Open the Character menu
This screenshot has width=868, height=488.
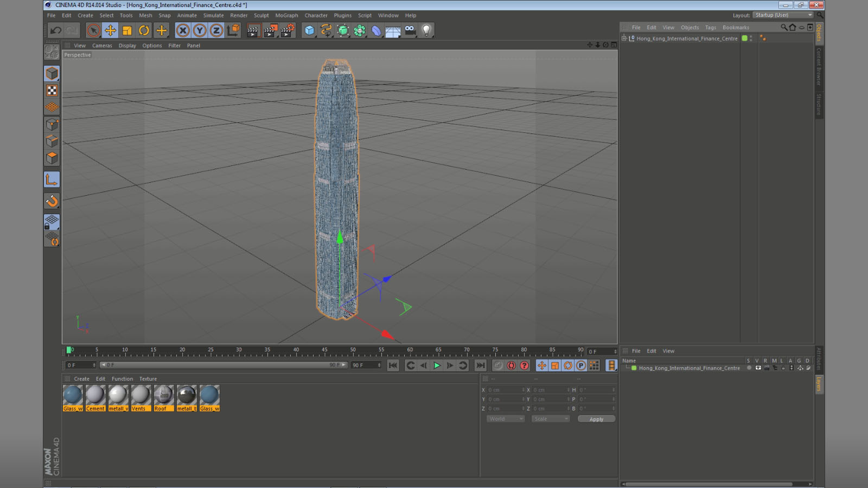[316, 16]
